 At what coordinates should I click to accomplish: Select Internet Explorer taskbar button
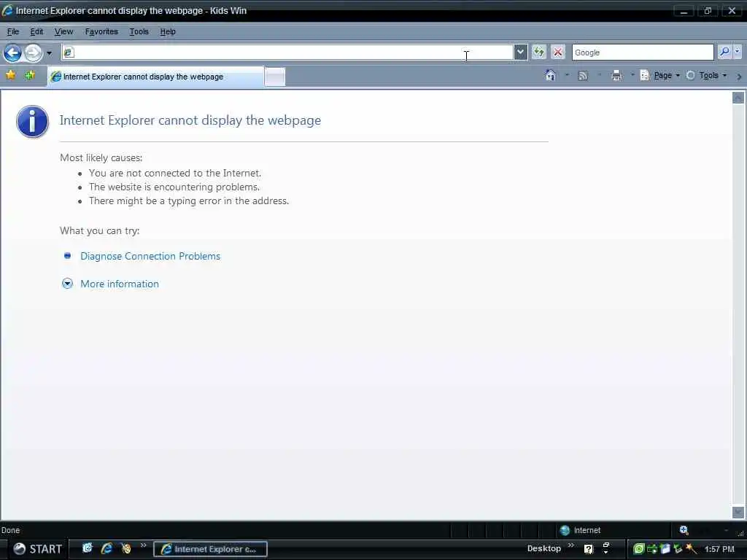click(210, 549)
